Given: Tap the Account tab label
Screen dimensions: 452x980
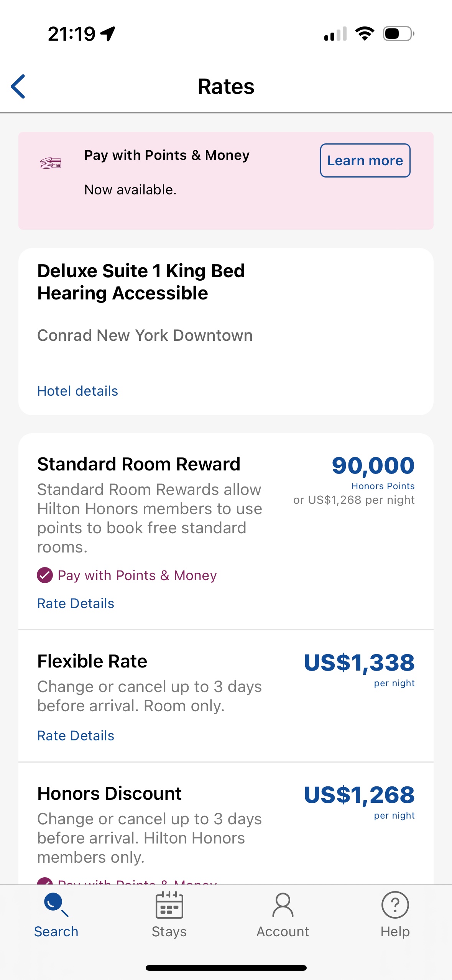Looking at the screenshot, I should [283, 932].
